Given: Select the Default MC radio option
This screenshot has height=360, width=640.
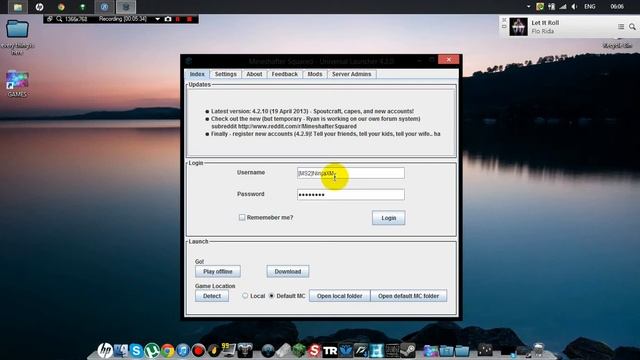Looking at the screenshot, I should (271, 296).
